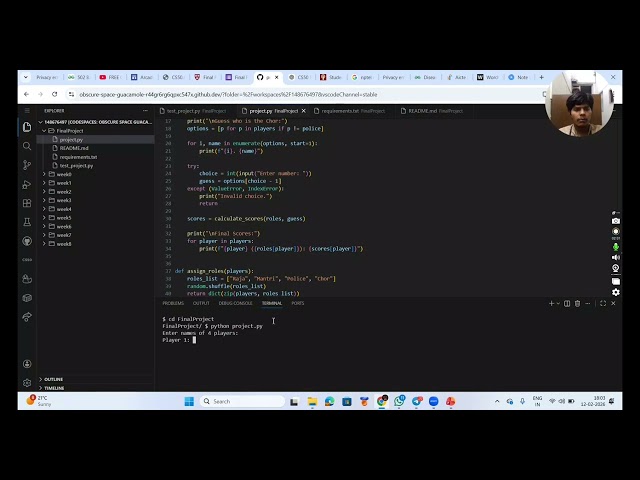Viewport: 640px width, 480px height.
Task: Reload the browser page
Action: (54, 94)
